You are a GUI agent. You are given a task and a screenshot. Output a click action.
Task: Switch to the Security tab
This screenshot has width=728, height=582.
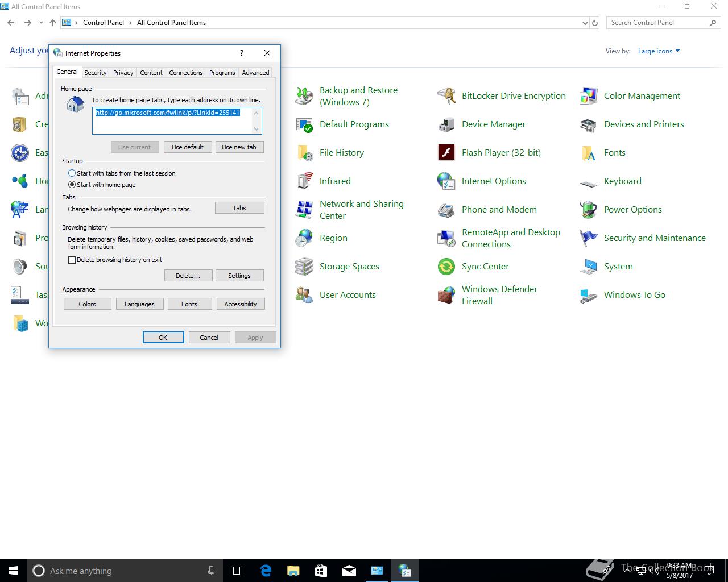[96, 73]
